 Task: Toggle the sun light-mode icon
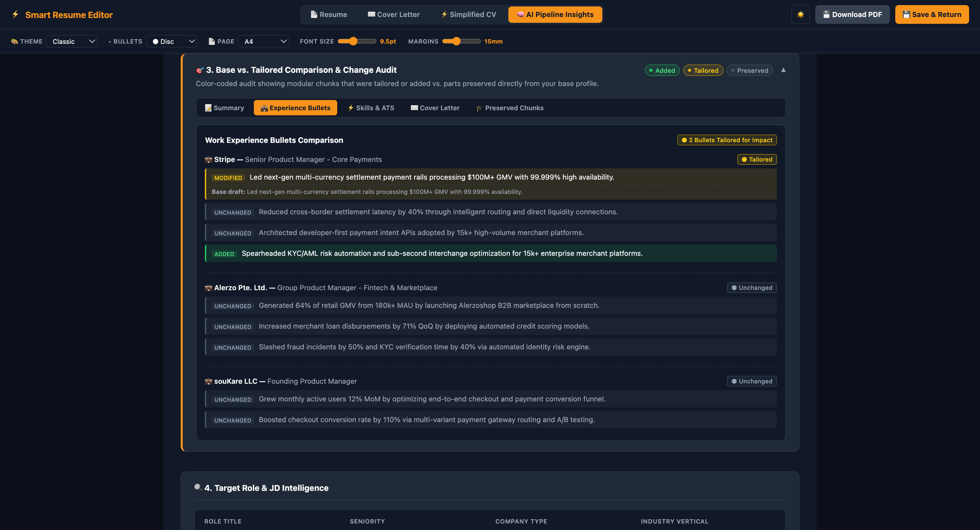[x=800, y=14]
